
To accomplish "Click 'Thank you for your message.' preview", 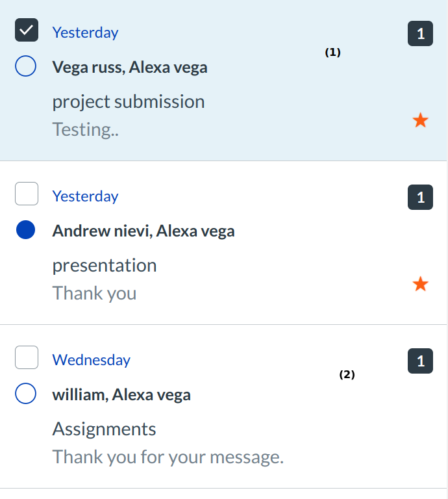I will pos(168,457).
